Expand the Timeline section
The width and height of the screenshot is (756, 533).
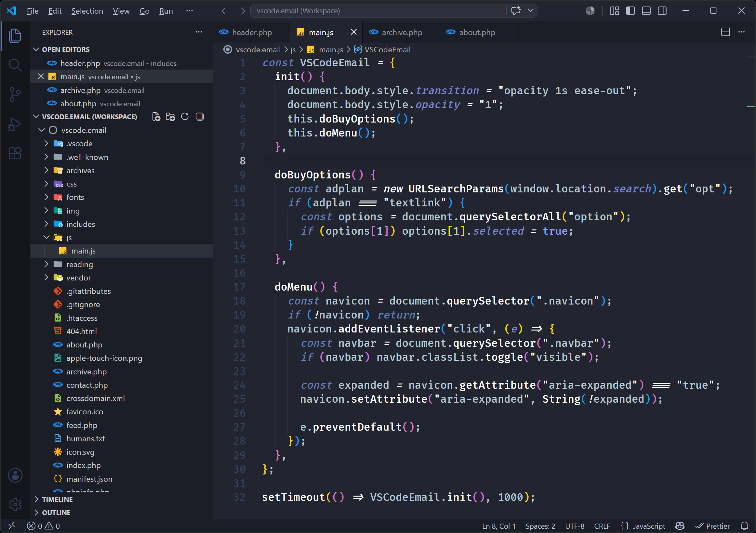point(36,499)
